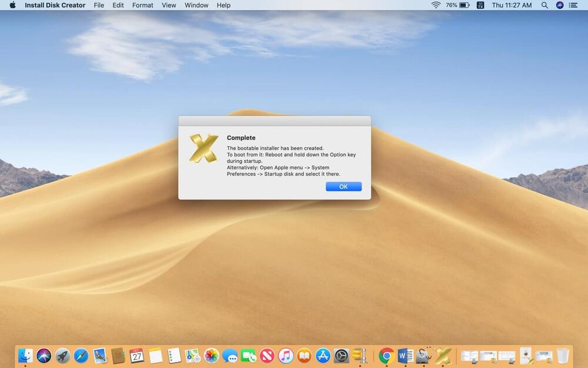Open the Help menu

pos(223,5)
